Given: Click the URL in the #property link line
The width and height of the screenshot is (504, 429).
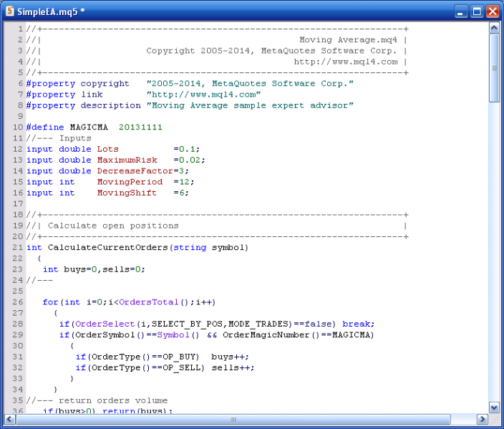Looking at the screenshot, I should [203, 95].
